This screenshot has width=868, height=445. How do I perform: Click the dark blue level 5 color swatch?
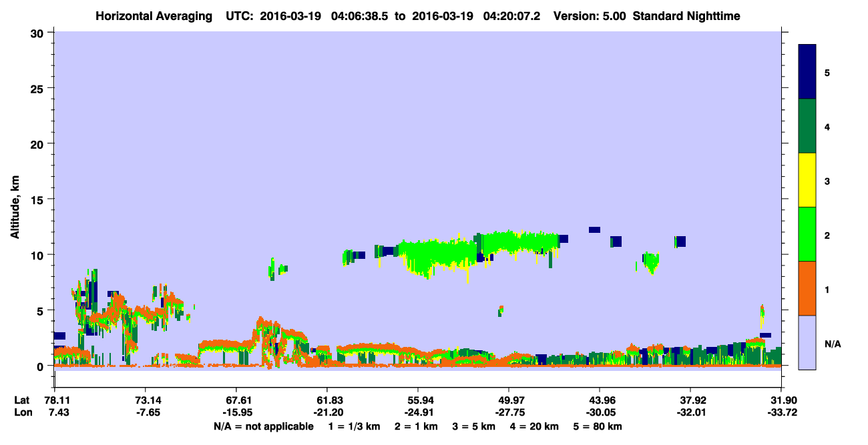(x=807, y=72)
